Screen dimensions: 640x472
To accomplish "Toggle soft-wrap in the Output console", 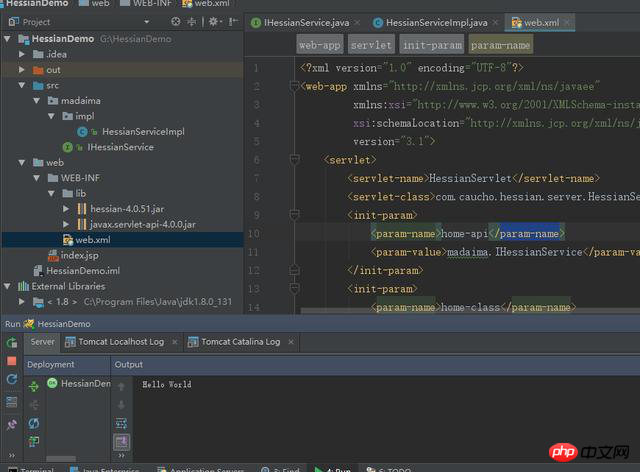I will (121, 423).
